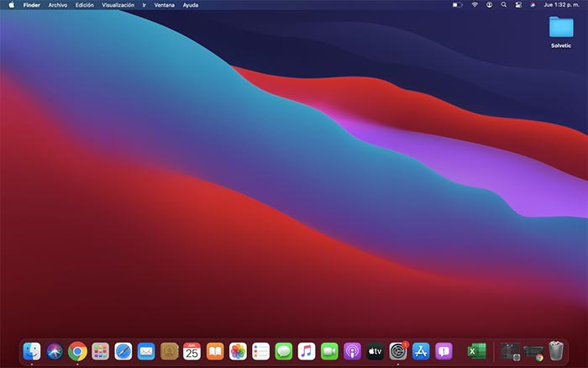This screenshot has width=588, height=368.
Task: Open Launchpad app grid
Action: (100, 351)
